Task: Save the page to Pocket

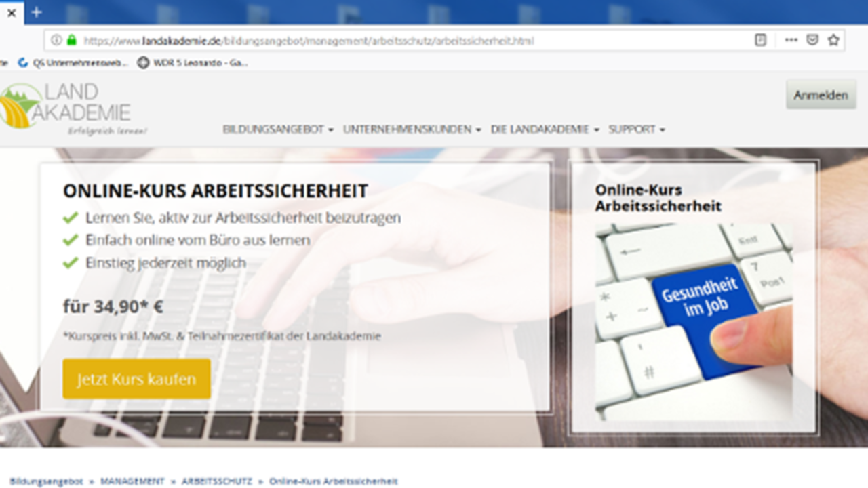Action: point(812,40)
